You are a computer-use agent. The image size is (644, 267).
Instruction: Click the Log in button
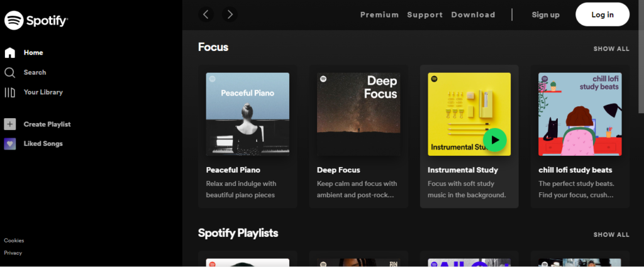pos(602,15)
